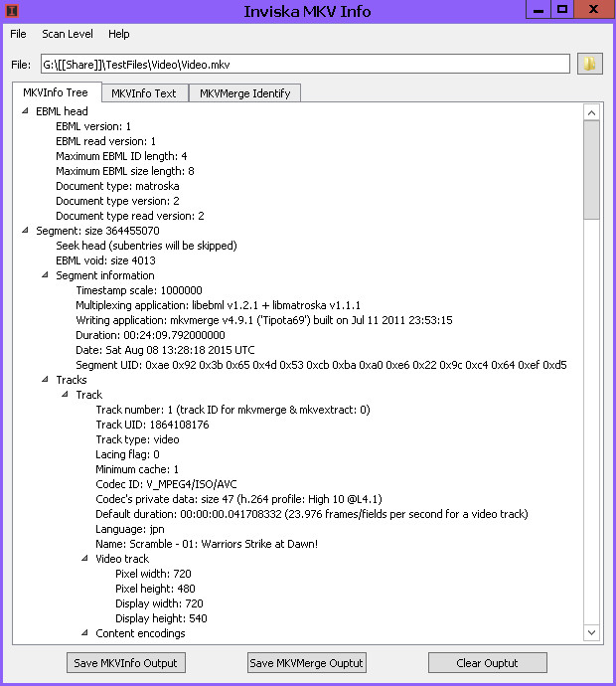616x686 pixels.
Task: Collapse the Video track node
Action: click(x=84, y=559)
